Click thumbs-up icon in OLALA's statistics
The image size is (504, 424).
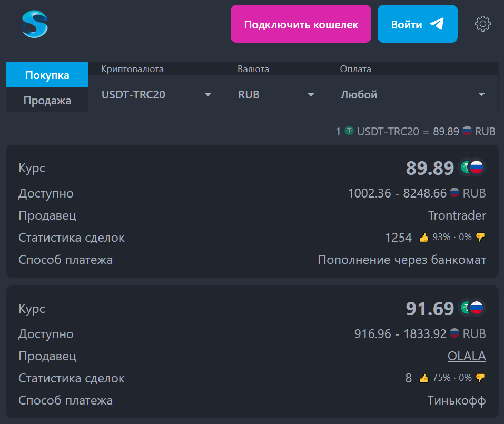[423, 378]
